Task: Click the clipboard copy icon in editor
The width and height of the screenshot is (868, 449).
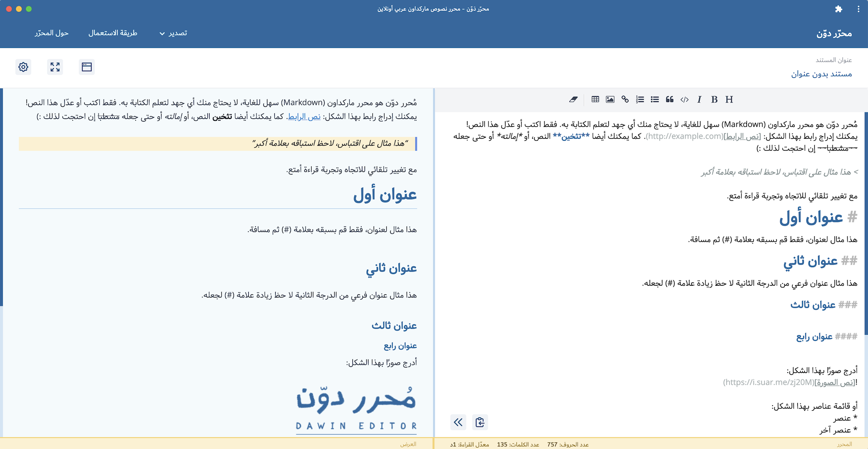Action: (x=480, y=422)
